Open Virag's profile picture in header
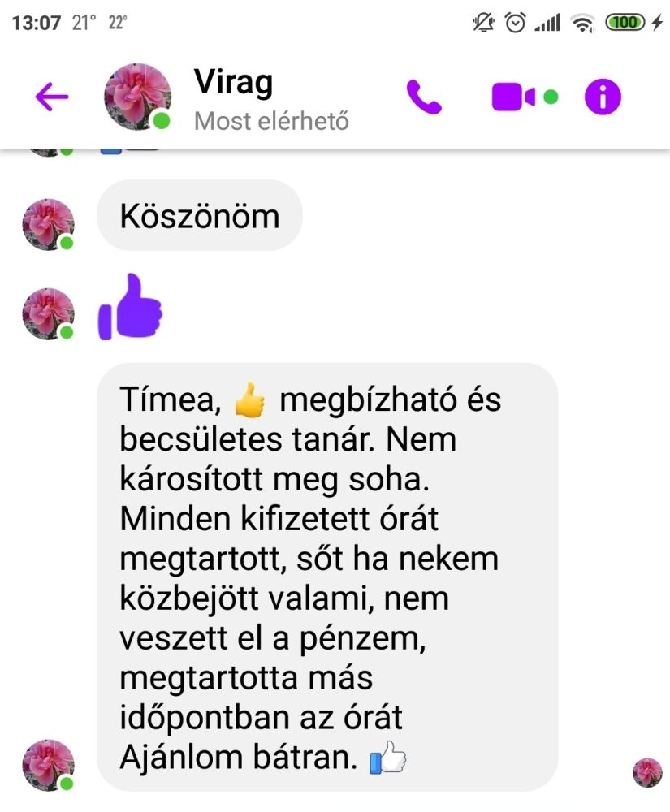The width and height of the screenshot is (670, 812). point(138,97)
